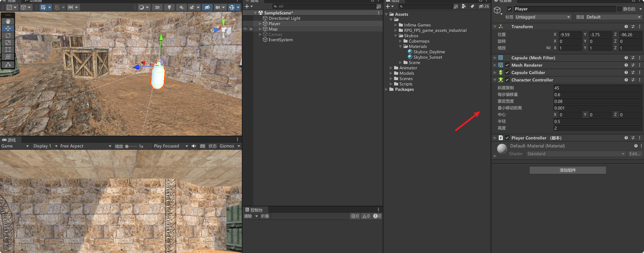Click the Project search field

(x=426, y=6)
